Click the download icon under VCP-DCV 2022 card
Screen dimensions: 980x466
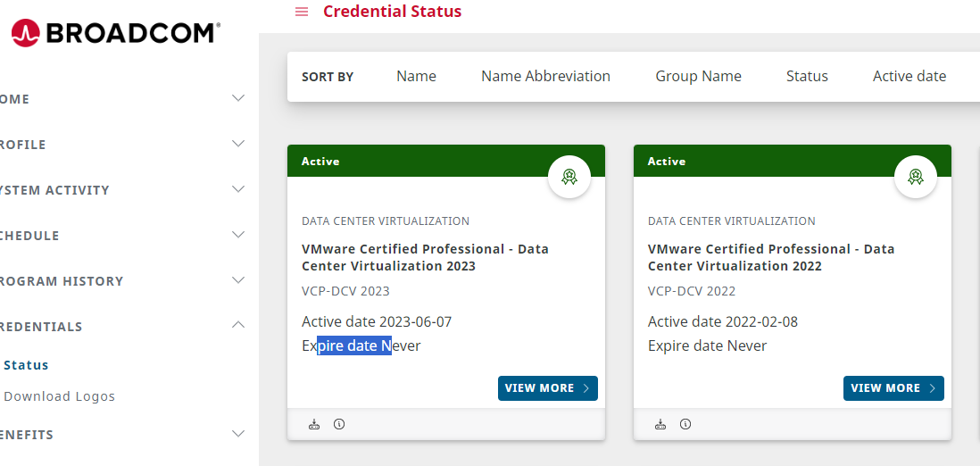660,425
